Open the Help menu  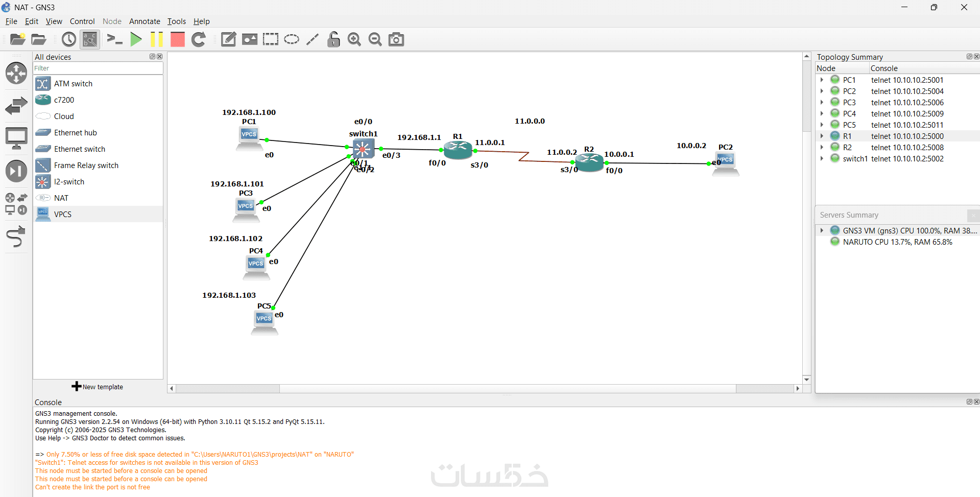[201, 21]
